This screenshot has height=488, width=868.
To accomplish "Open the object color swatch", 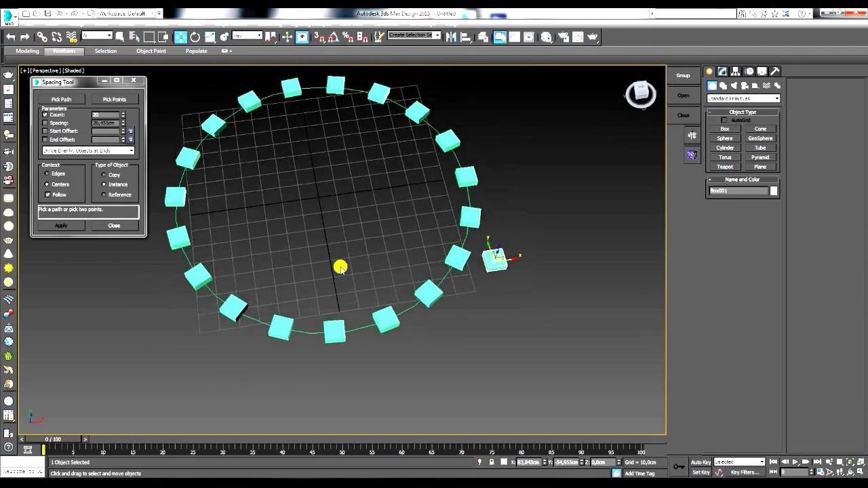I will [x=774, y=191].
